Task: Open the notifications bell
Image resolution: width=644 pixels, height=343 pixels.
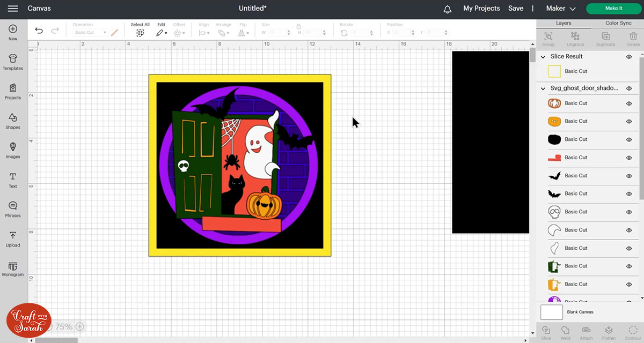Action: (448, 9)
